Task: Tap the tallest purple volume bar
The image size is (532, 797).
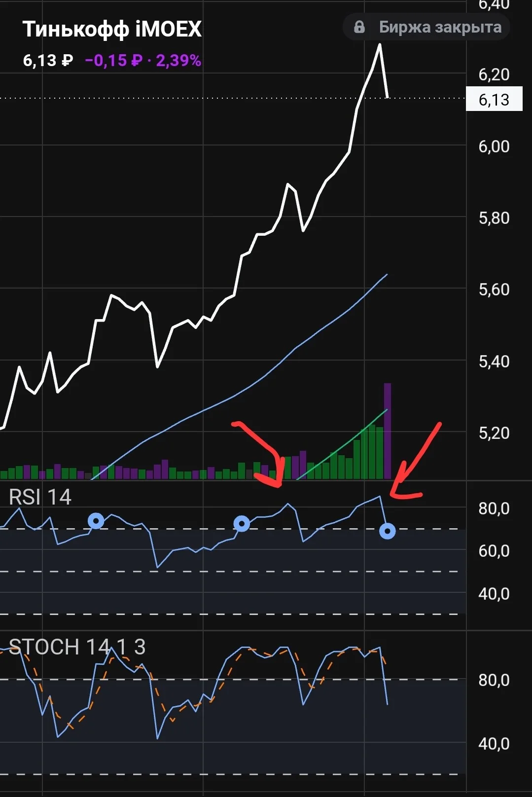Action: [x=388, y=431]
